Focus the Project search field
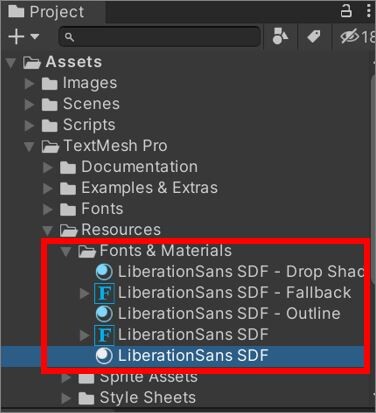This screenshot has width=376, height=413. pyautogui.click(x=159, y=37)
